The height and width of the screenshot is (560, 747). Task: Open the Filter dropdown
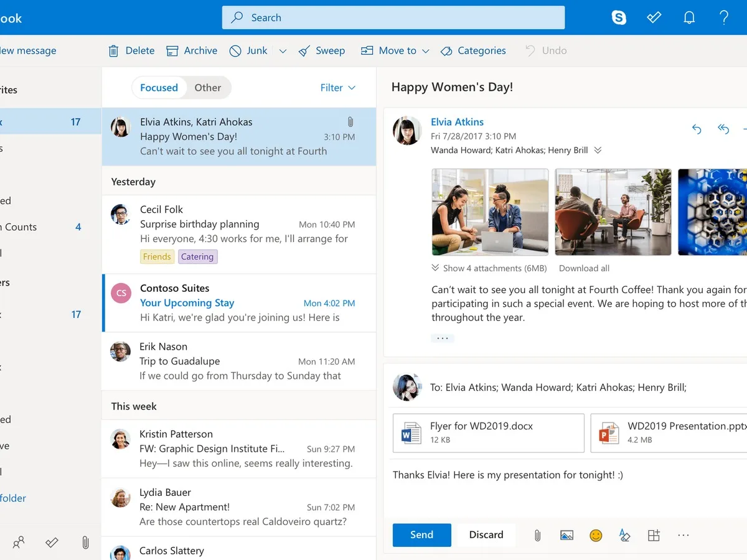pos(337,88)
